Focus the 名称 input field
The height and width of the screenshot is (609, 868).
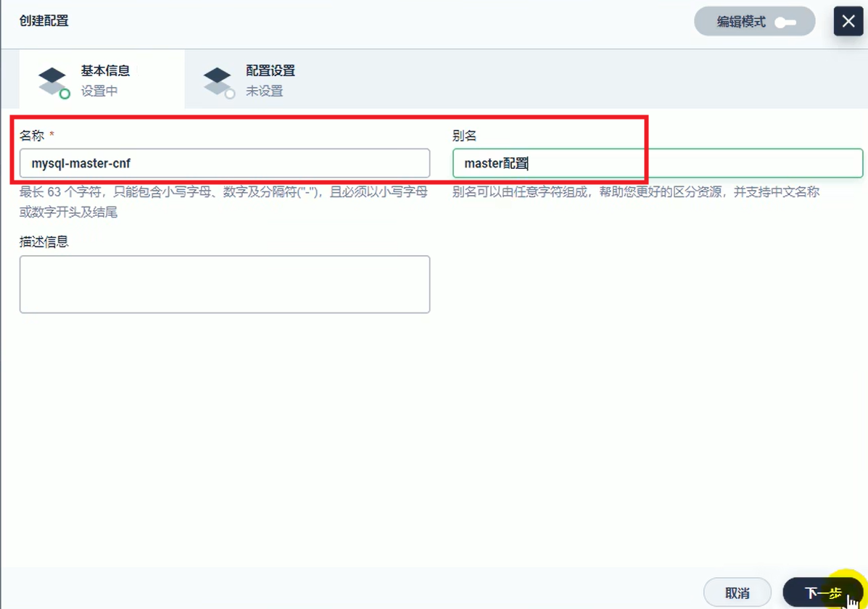(x=225, y=163)
